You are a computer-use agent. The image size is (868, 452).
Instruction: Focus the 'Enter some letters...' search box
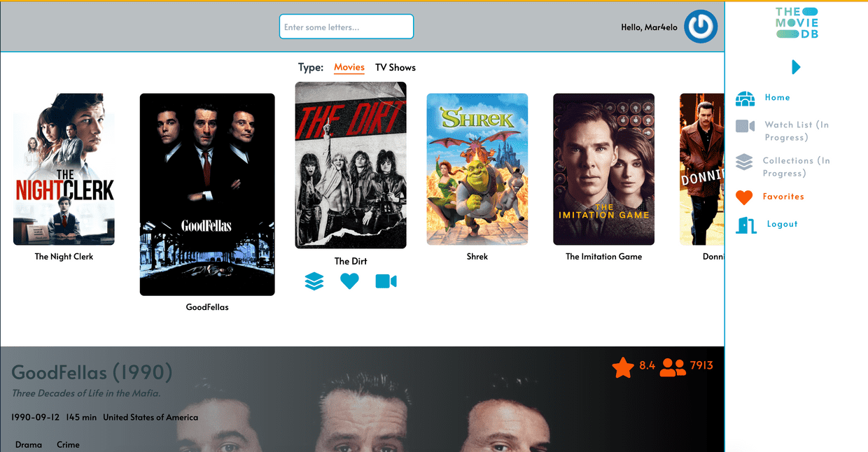tap(346, 27)
